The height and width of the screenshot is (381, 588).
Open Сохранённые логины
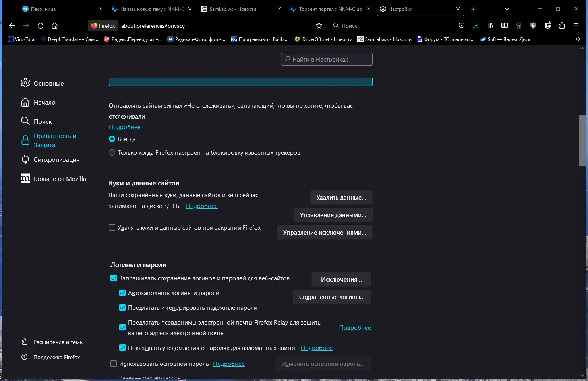[332, 297]
